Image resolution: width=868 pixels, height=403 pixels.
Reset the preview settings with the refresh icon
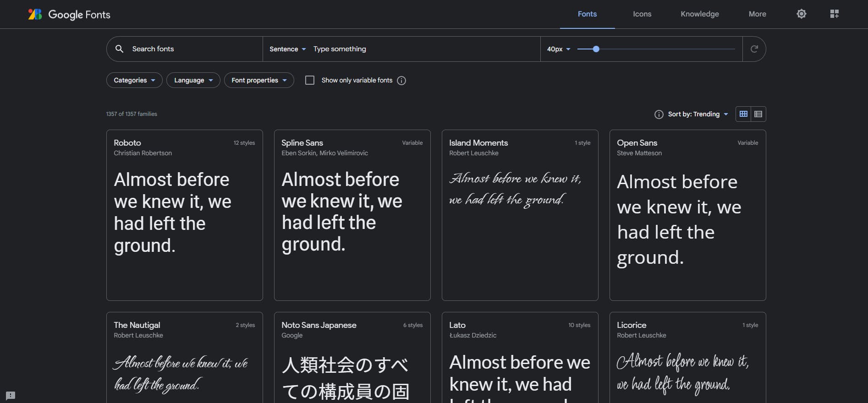click(754, 49)
